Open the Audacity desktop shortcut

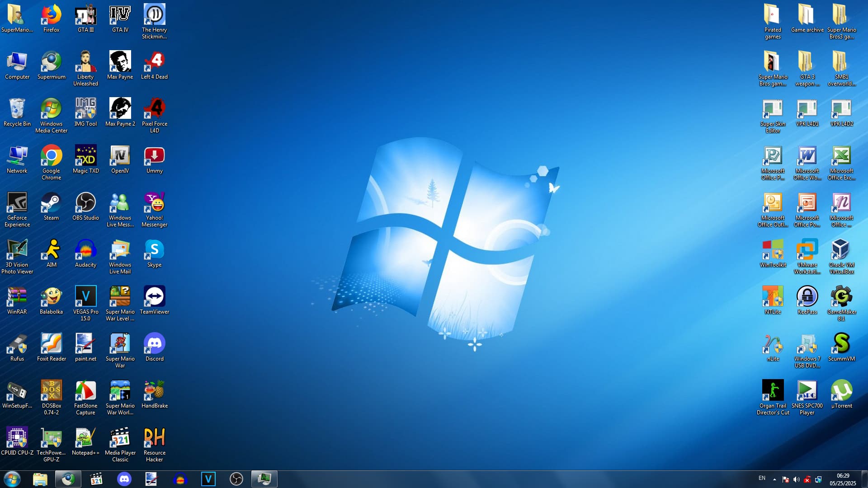(85, 253)
